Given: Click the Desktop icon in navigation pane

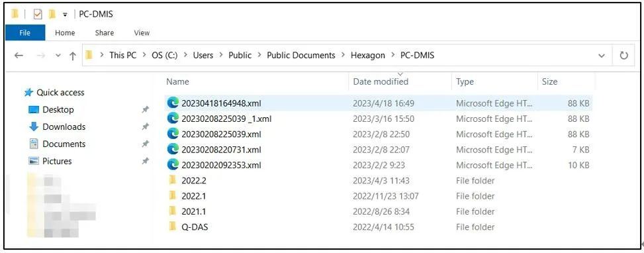Looking at the screenshot, I should coord(34,110).
